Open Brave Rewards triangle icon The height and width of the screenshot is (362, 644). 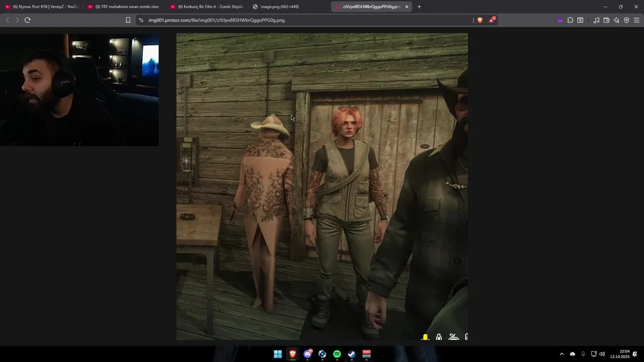click(492, 20)
